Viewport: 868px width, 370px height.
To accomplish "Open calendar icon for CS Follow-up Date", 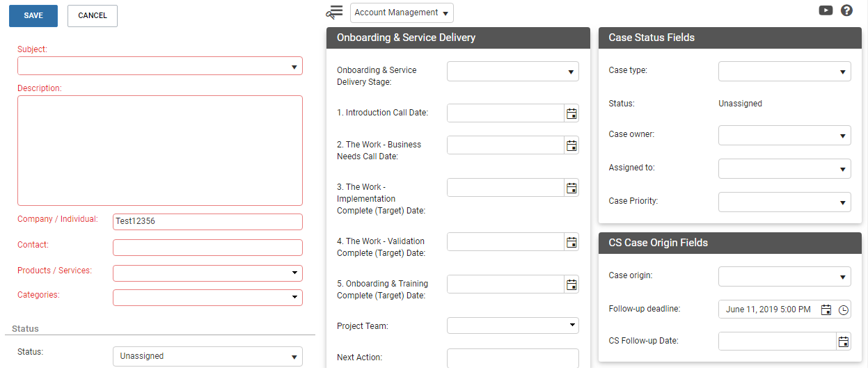I will [x=844, y=341].
